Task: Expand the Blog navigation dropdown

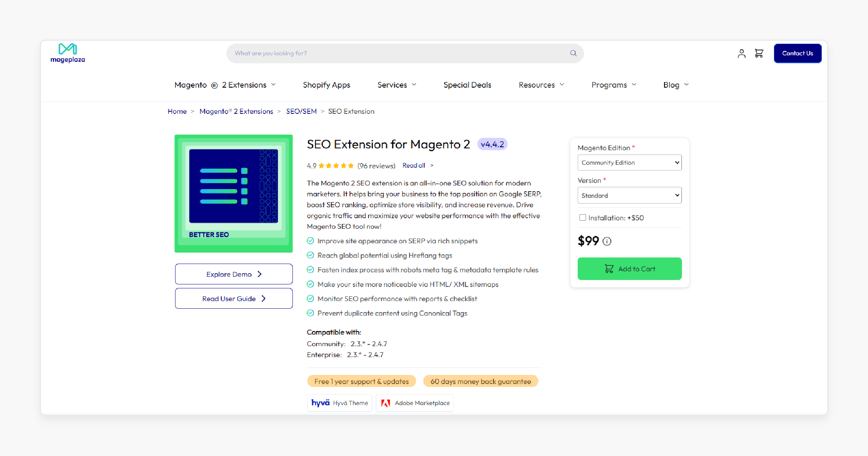Action: pos(675,85)
